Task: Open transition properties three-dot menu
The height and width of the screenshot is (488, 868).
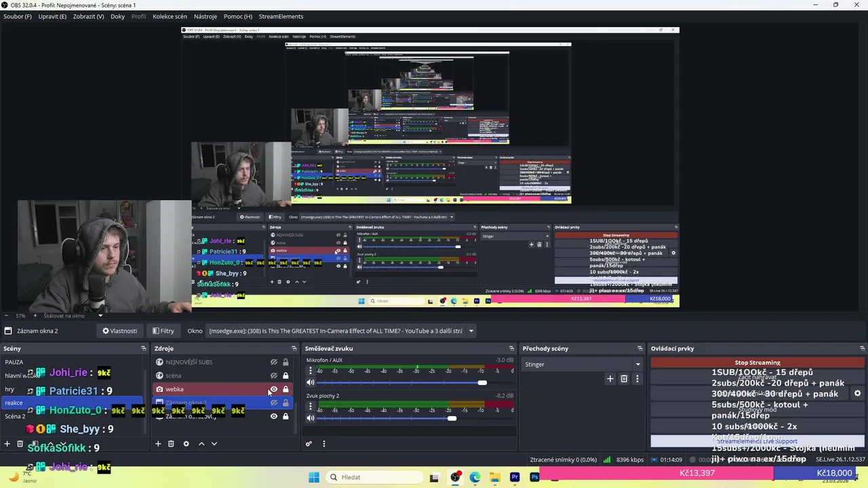Action: 637,379
